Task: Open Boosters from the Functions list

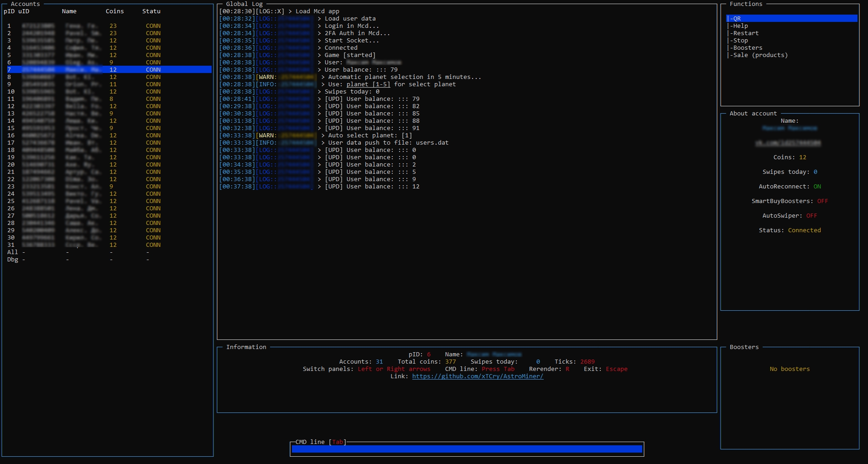Action: point(745,48)
